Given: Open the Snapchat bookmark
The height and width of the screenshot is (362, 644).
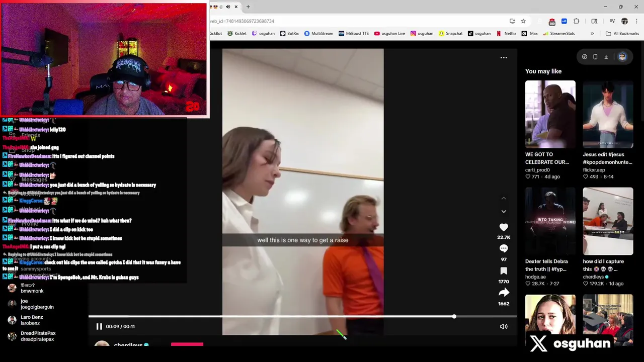Looking at the screenshot, I should click(450, 34).
